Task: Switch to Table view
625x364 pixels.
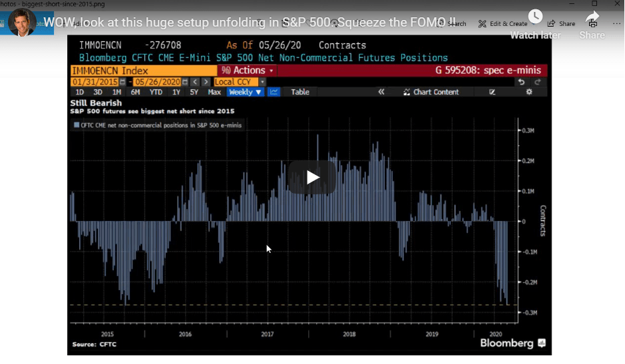Action: (300, 92)
